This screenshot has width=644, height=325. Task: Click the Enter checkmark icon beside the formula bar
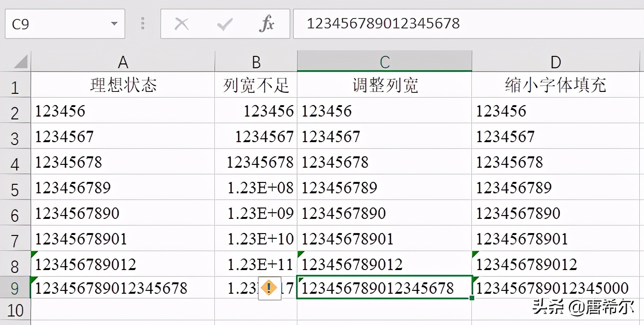(x=224, y=24)
